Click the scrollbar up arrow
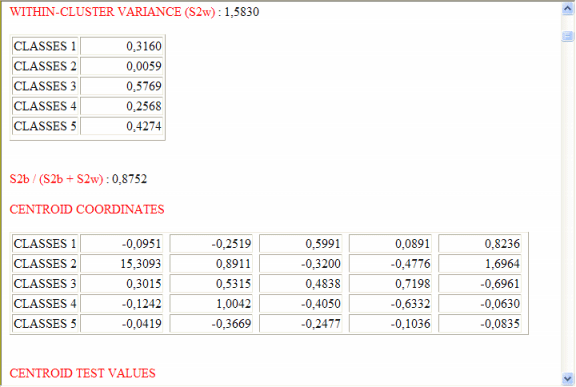This screenshot has width=576, height=387. 568,8
